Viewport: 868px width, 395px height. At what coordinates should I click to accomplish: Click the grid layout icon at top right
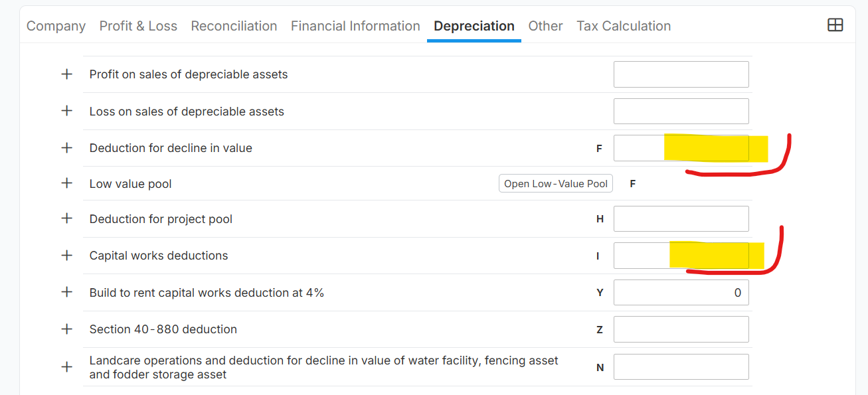835,25
